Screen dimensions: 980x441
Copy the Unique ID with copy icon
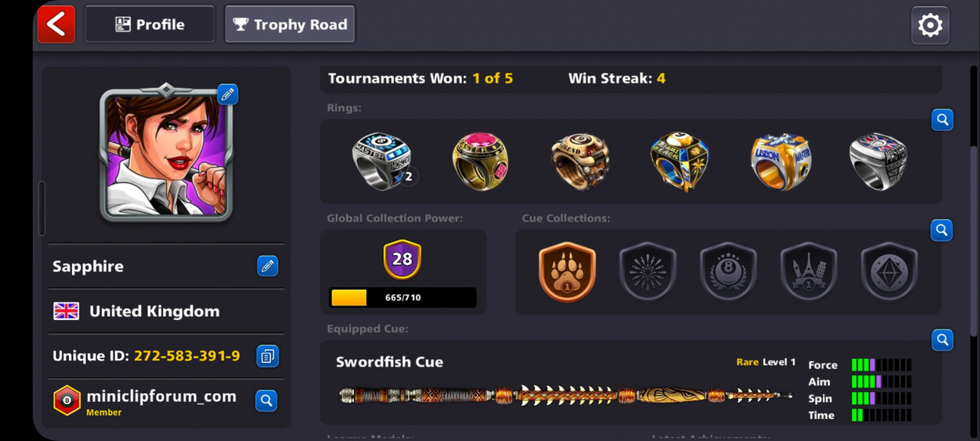(x=267, y=356)
